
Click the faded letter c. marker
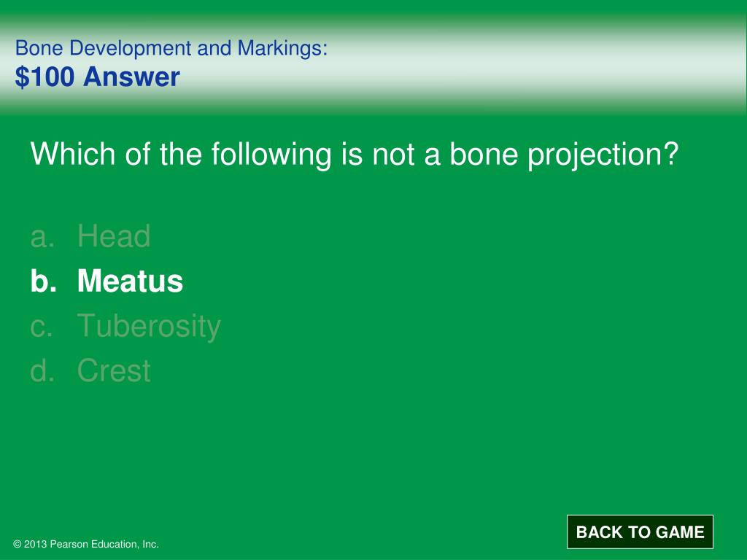(42, 327)
